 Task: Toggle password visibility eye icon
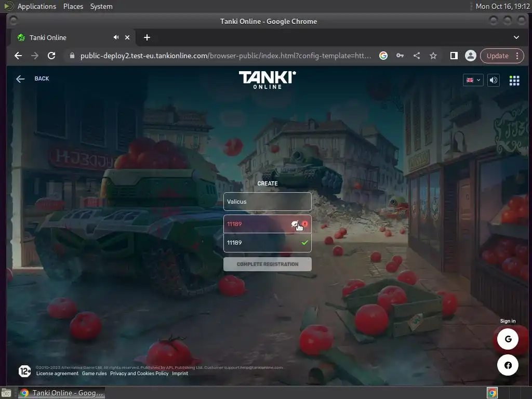[295, 224]
